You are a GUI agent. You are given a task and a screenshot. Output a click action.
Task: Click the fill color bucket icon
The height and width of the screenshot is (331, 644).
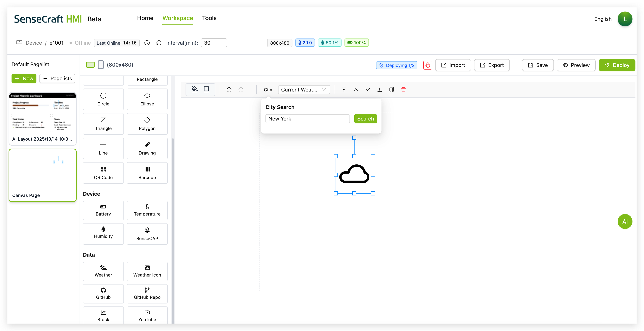coord(194,89)
